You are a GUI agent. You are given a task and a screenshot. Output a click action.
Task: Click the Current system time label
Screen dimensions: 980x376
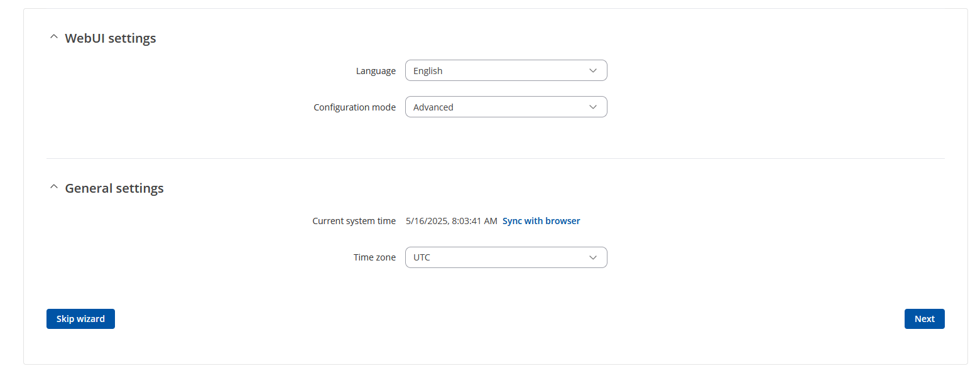point(354,221)
